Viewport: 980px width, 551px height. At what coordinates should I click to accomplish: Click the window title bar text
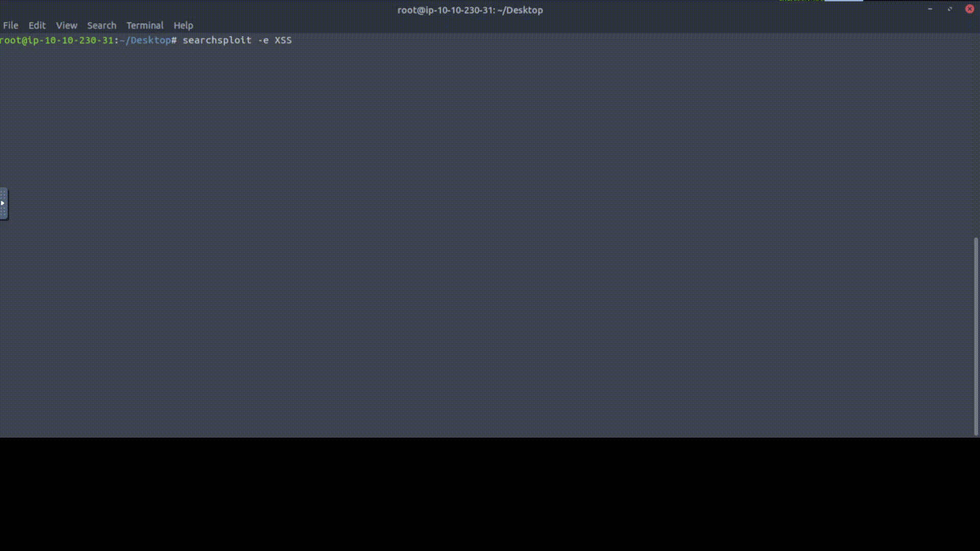[x=470, y=10]
